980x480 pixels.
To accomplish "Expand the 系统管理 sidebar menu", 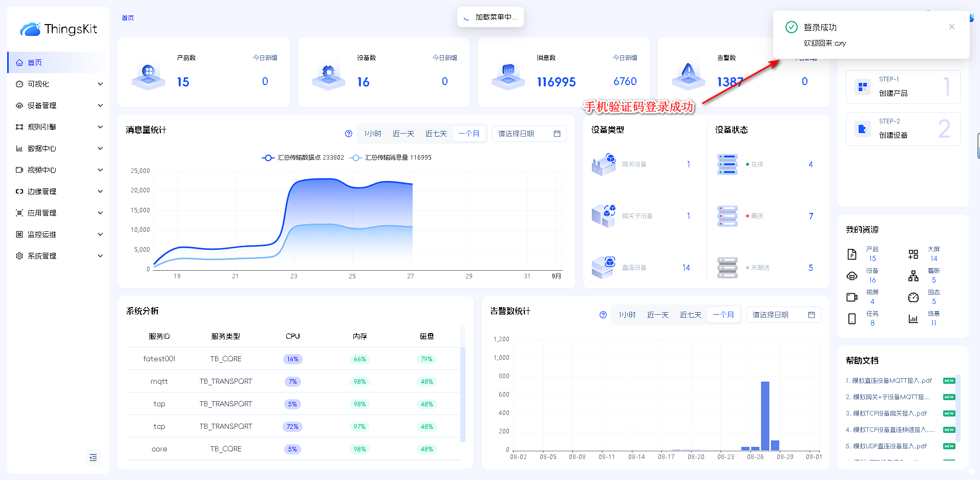I will [x=59, y=256].
